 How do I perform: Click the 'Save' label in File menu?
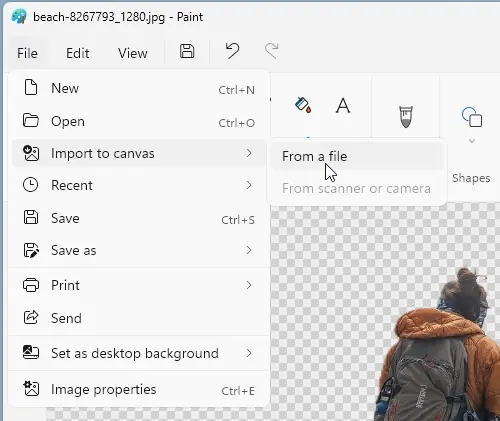[x=65, y=219]
